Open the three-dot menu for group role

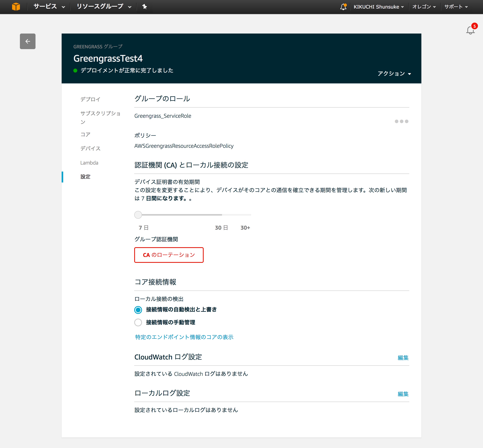(401, 121)
